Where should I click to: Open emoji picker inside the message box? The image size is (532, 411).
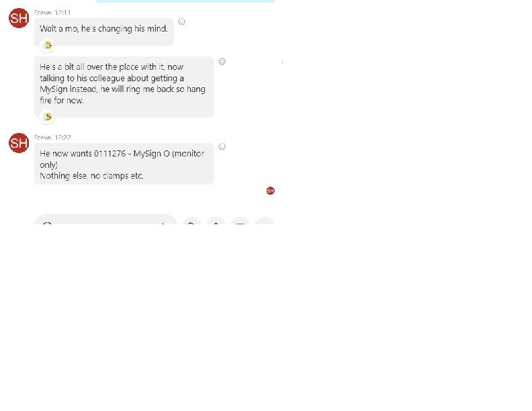[47, 223]
